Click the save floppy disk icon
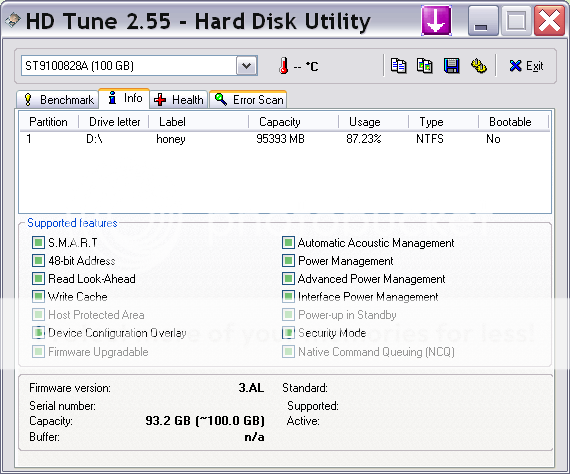The height and width of the screenshot is (474, 570). click(451, 66)
